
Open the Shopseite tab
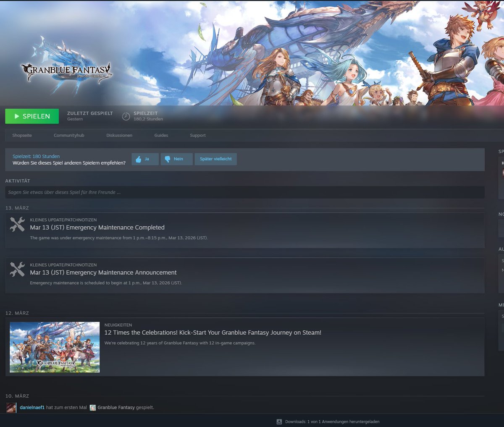22,135
